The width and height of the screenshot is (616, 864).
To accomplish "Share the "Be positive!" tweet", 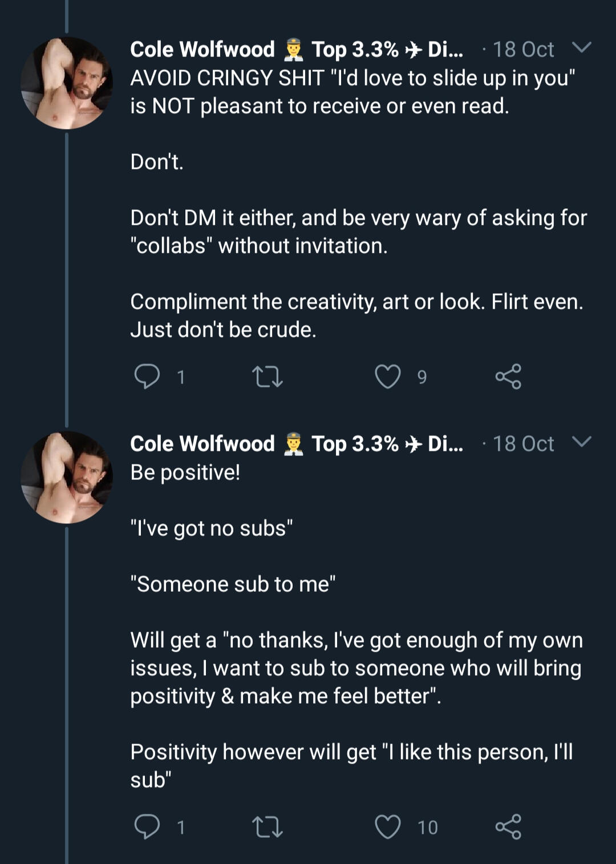I will 508,827.
